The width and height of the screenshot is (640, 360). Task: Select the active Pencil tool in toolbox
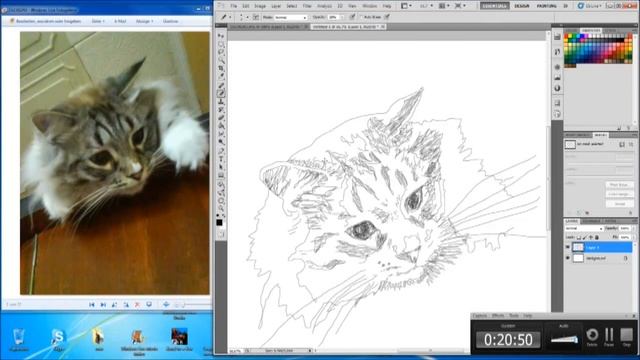[x=221, y=93]
